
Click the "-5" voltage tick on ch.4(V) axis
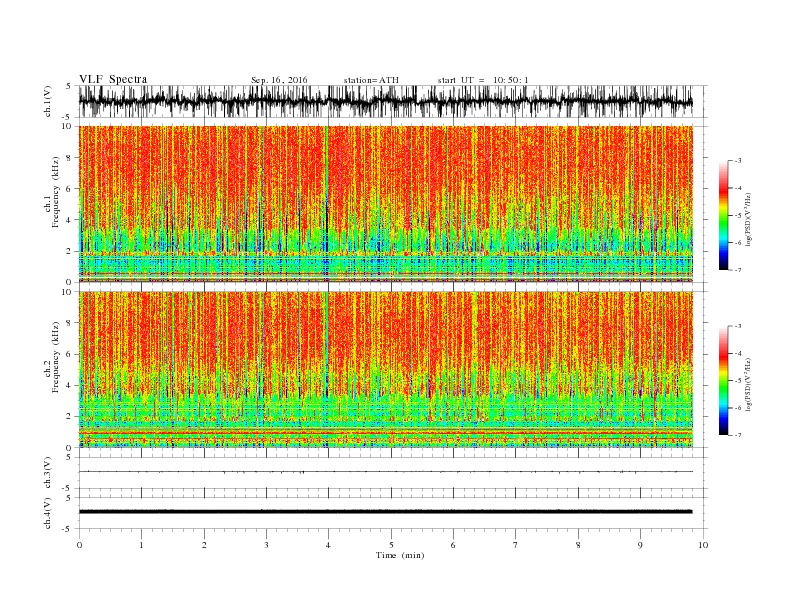pyautogui.click(x=68, y=529)
